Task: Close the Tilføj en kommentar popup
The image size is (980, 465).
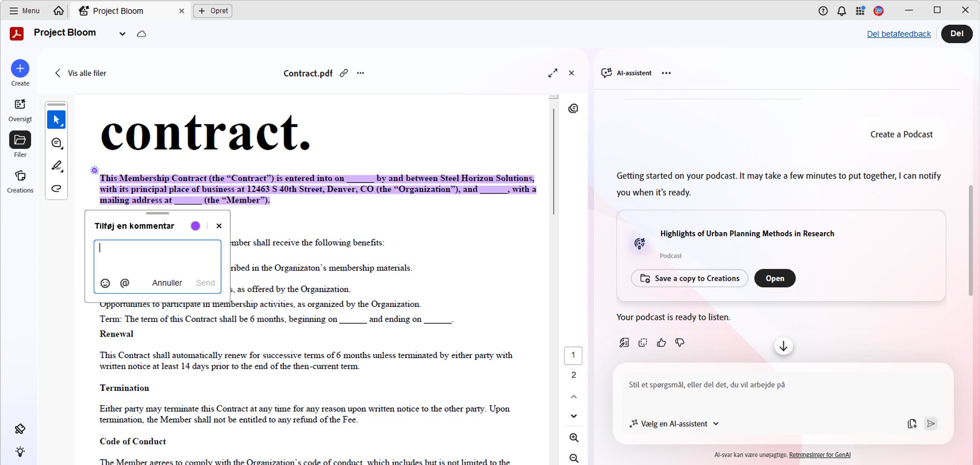Action: click(219, 226)
